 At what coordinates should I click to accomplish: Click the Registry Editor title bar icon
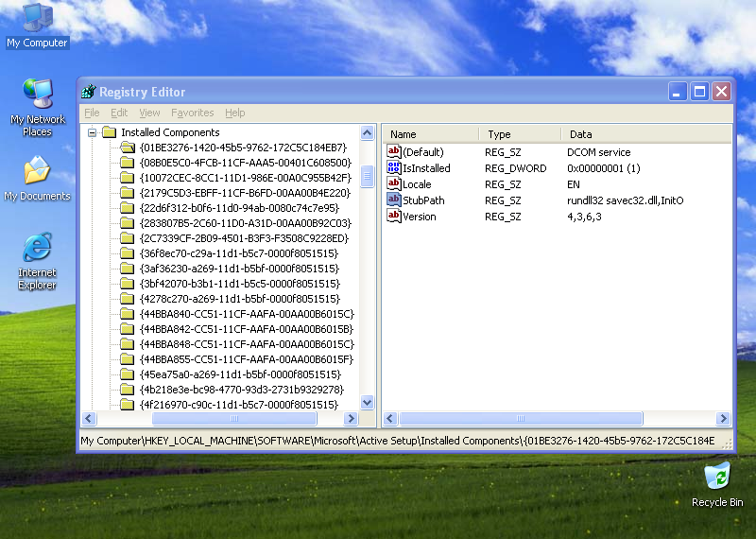point(89,92)
